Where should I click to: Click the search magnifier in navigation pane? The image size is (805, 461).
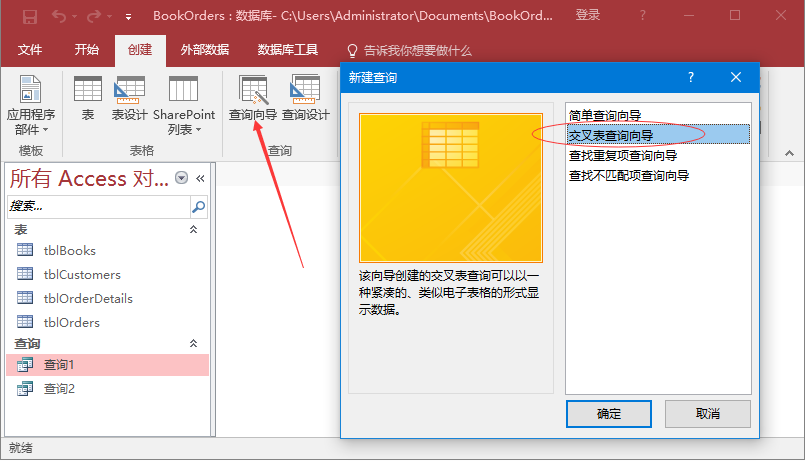tap(198, 207)
